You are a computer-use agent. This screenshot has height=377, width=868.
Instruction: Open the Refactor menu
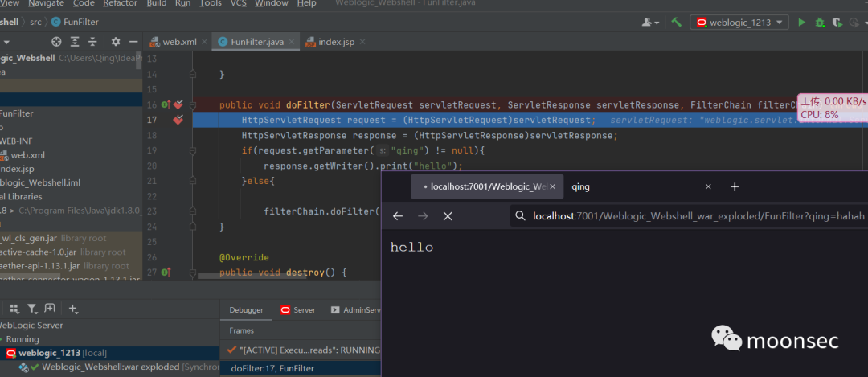120,4
